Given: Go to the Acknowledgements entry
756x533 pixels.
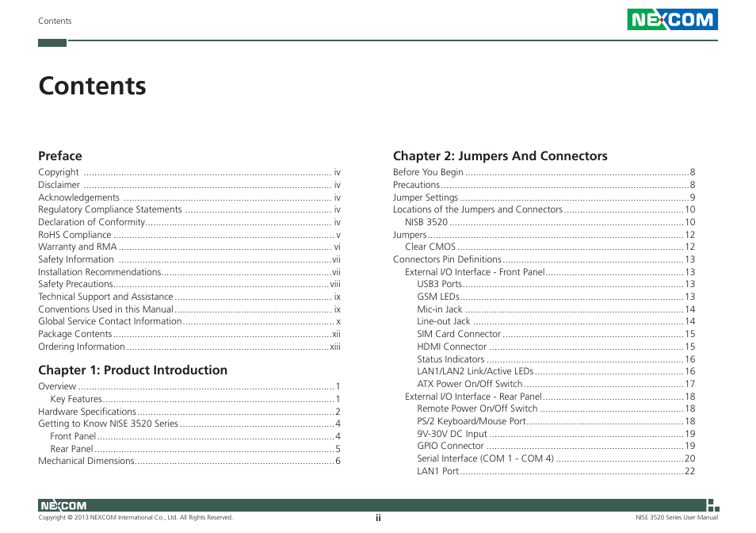Looking at the screenshot, I should (189, 197).
